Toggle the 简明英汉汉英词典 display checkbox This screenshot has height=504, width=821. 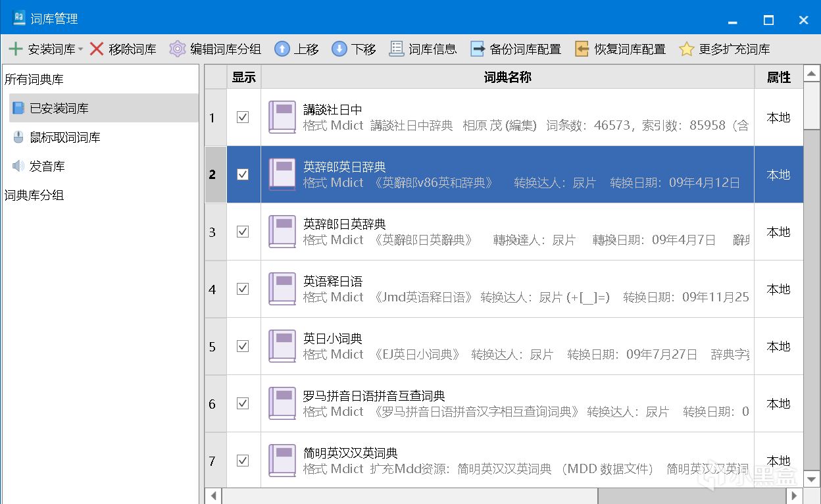[x=243, y=460]
